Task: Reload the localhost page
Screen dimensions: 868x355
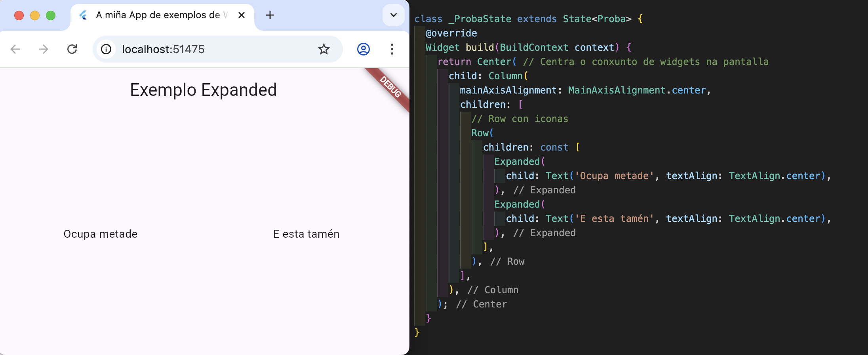Action: [72, 49]
